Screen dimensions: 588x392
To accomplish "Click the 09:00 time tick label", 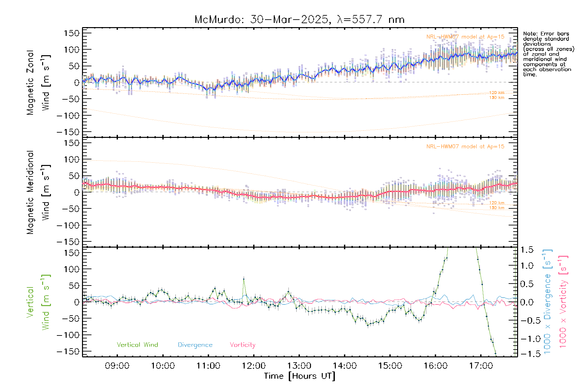I will point(117,366).
